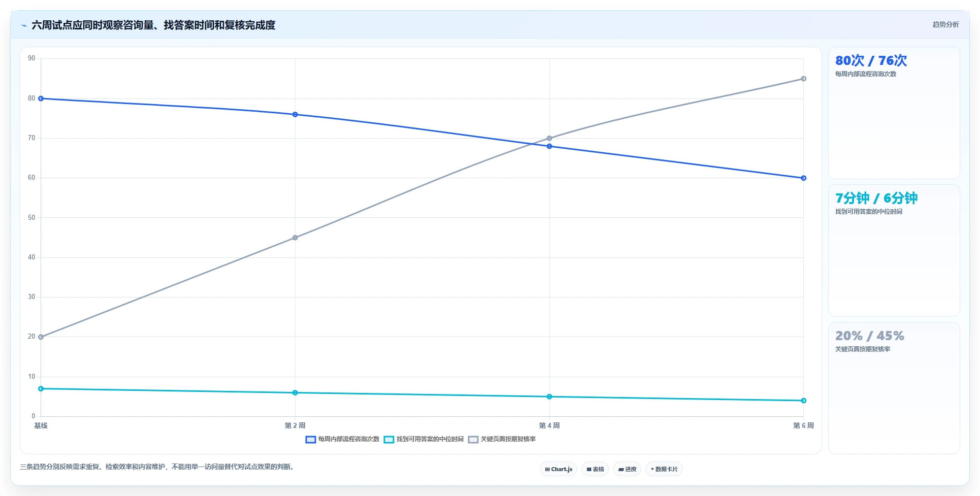Click the trend icon before the title
980x496 pixels.
[x=24, y=25]
